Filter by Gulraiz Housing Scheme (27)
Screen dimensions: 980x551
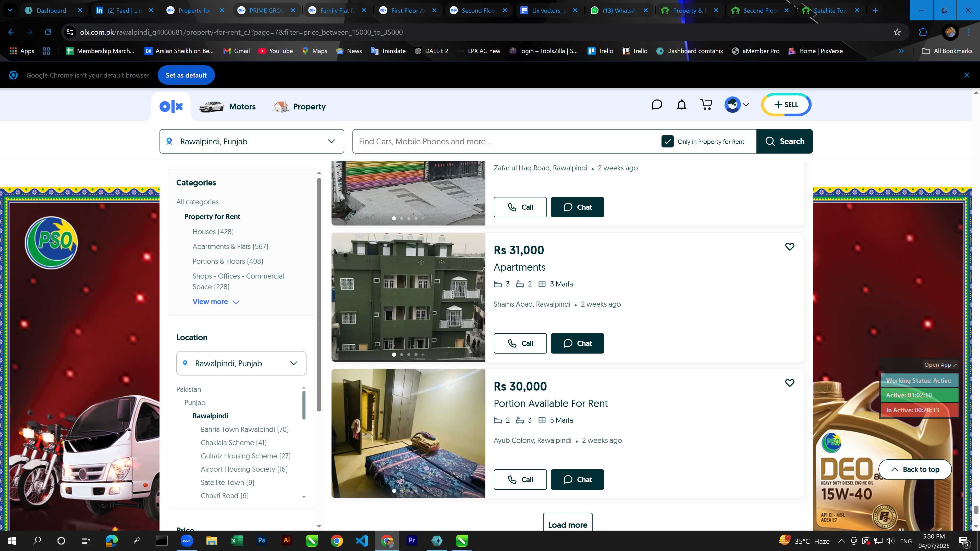click(245, 456)
